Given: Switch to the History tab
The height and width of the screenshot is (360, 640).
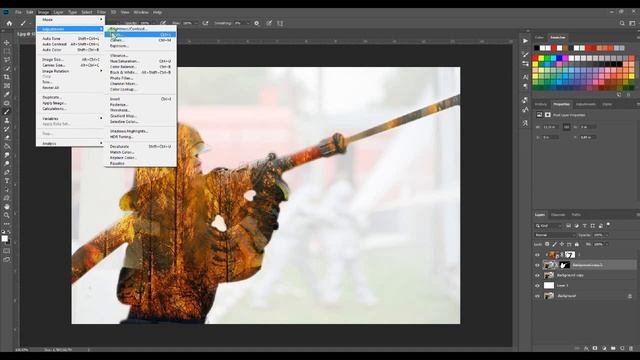Looking at the screenshot, I should pos(540,104).
